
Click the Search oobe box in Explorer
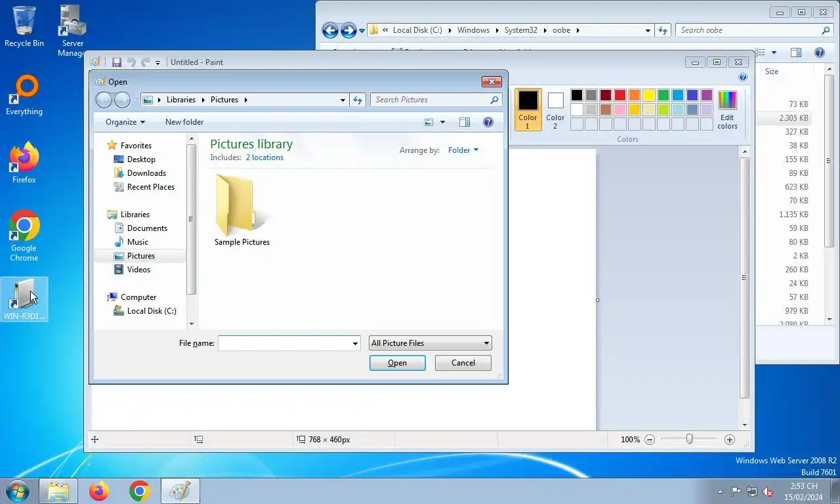click(x=755, y=30)
